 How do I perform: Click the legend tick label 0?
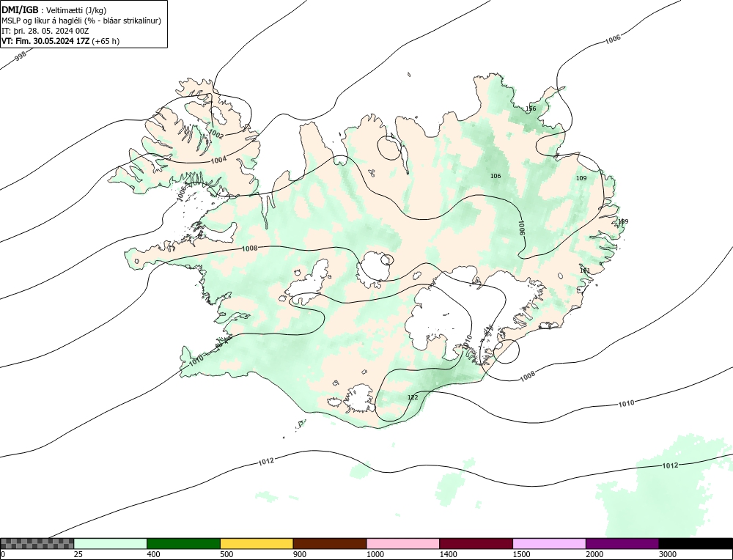click(x=3, y=554)
